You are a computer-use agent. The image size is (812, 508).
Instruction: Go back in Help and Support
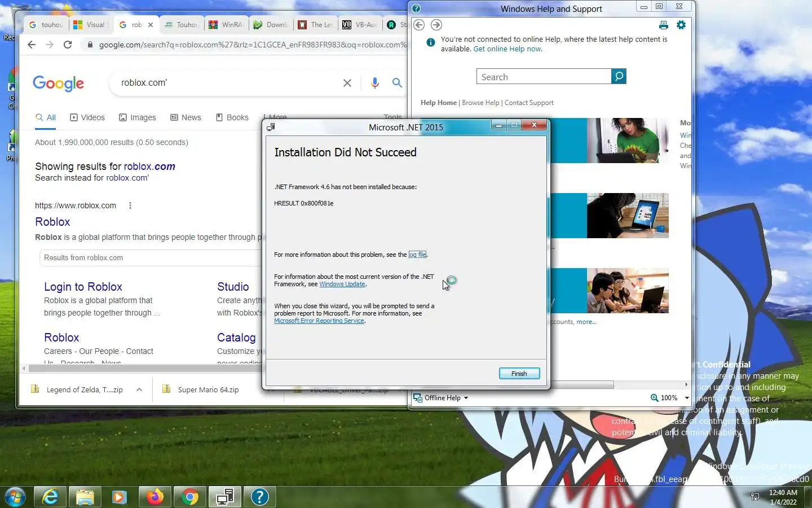(x=419, y=25)
